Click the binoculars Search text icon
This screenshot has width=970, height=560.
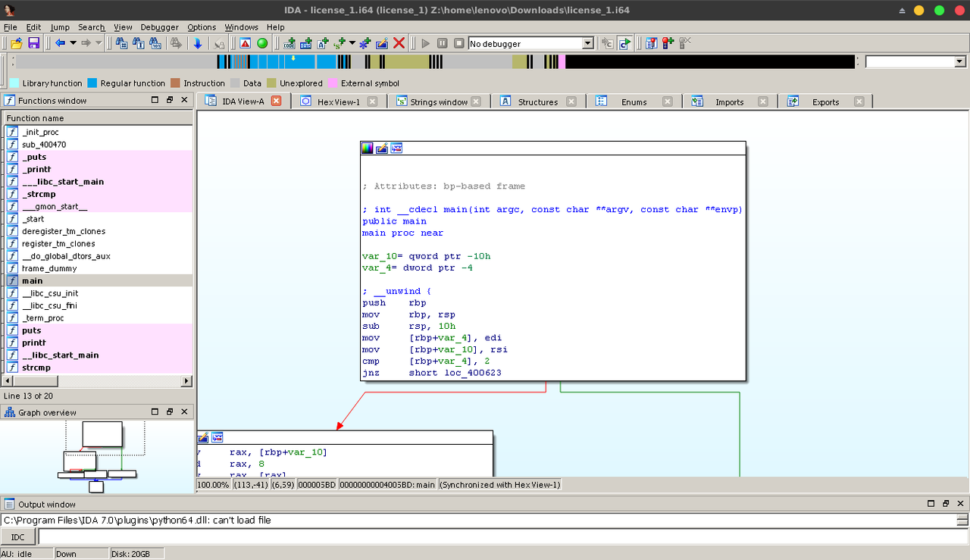coord(139,43)
